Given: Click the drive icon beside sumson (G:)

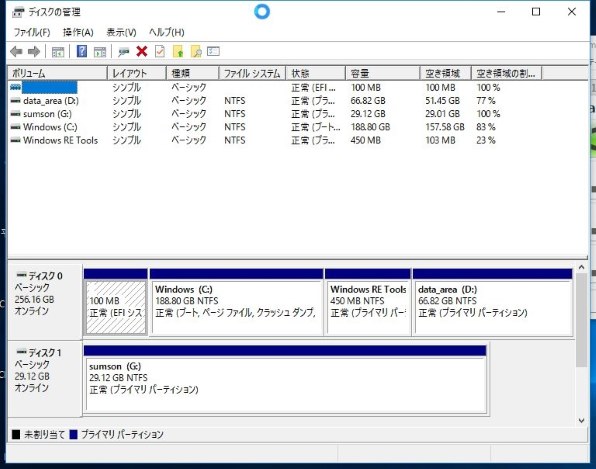Looking at the screenshot, I should click(16, 114).
